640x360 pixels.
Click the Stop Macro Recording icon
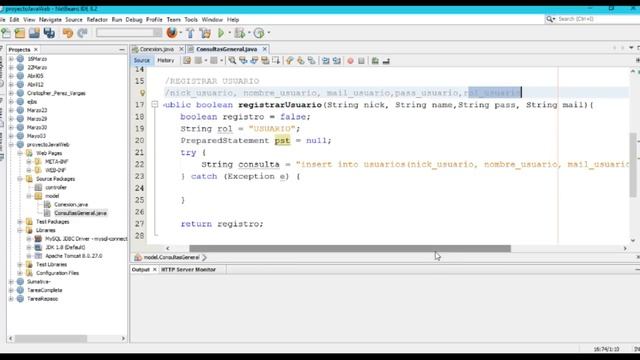point(361,61)
